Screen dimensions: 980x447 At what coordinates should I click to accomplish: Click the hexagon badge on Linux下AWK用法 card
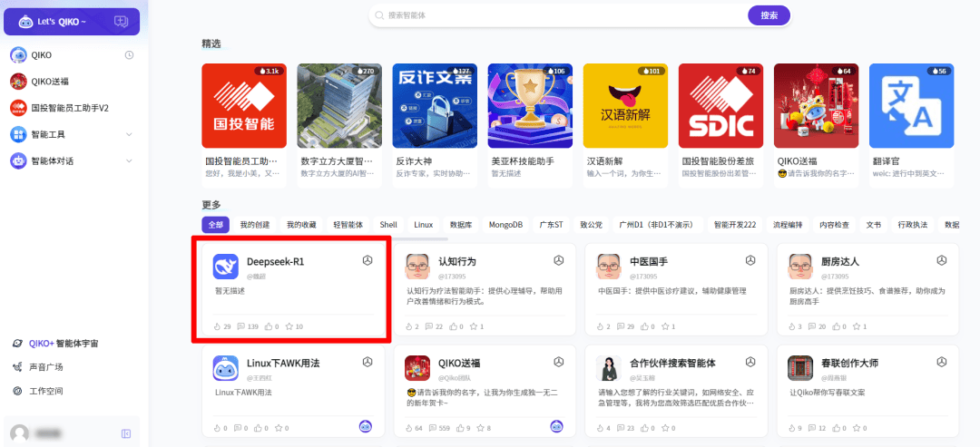click(x=367, y=362)
